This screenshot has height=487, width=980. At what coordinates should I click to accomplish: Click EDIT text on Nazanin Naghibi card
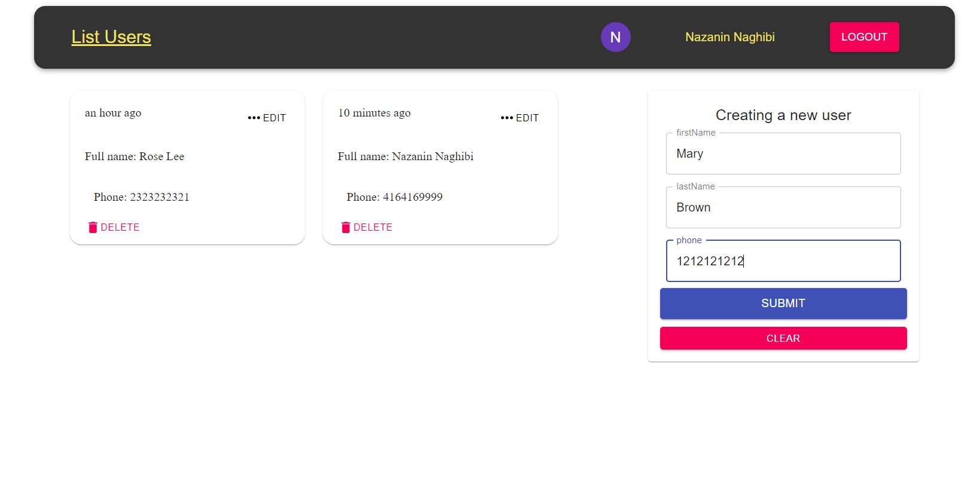coord(527,118)
